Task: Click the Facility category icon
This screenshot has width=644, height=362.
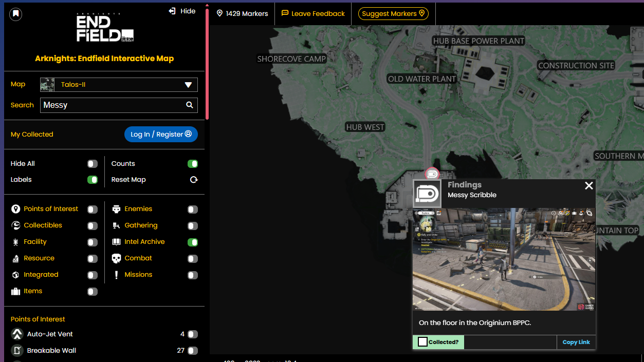Action: coord(16,242)
